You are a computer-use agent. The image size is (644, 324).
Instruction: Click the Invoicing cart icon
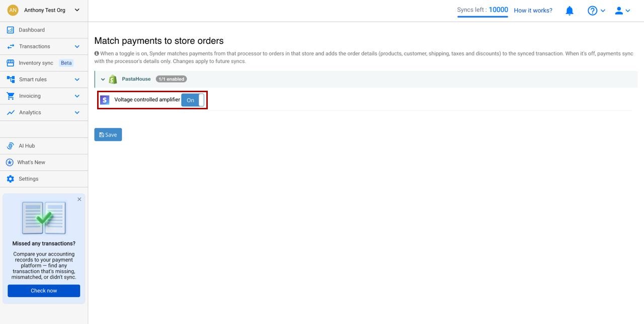(x=11, y=96)
